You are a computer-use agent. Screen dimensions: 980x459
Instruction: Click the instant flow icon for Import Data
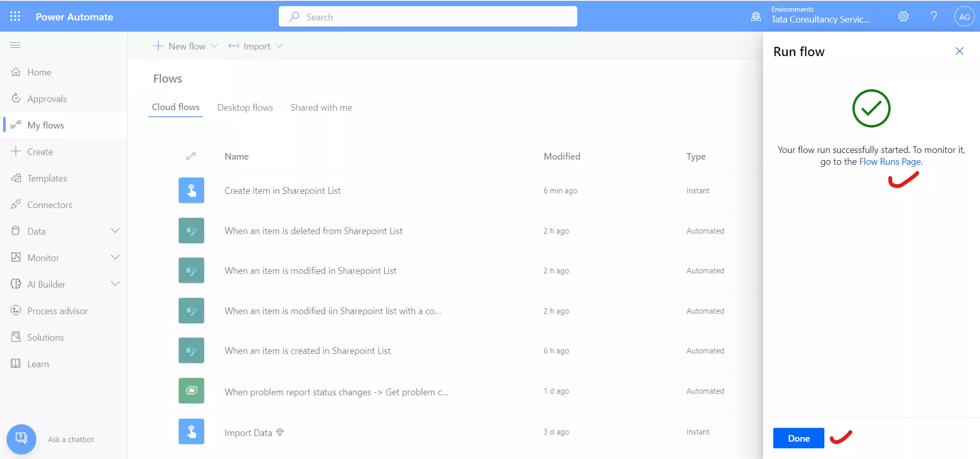click(191, 431)
